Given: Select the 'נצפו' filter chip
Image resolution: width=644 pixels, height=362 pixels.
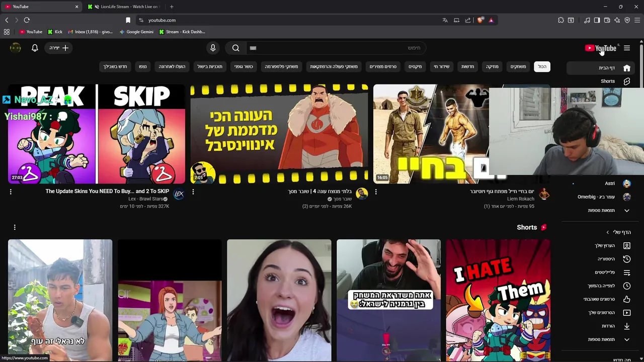Looking at the screenshot, I should coord(143,66).
